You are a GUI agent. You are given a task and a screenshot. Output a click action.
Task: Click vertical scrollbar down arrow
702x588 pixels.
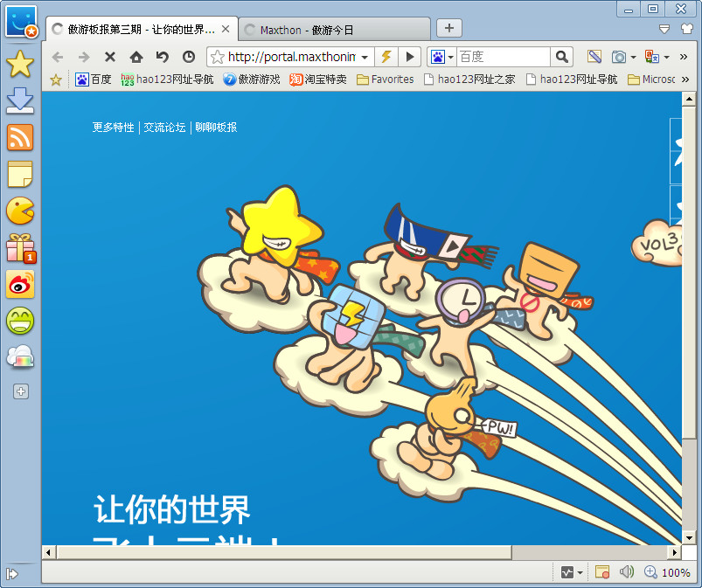coord(689,538)
